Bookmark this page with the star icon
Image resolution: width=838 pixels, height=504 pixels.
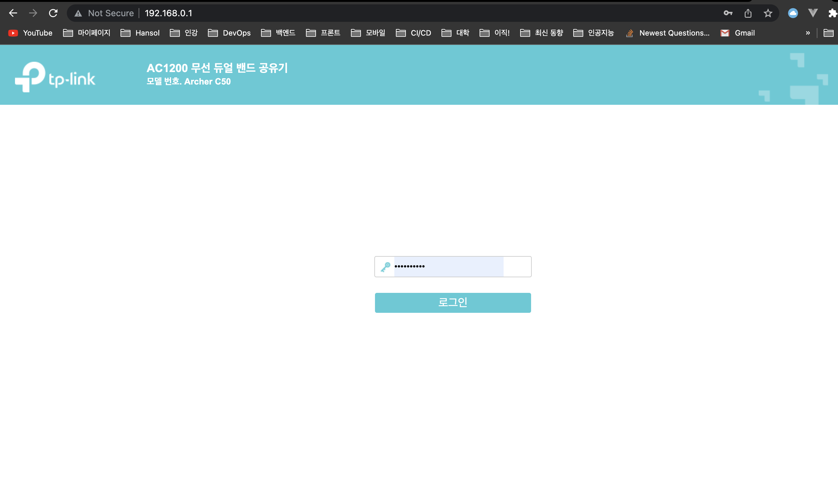pyautogui.click(x=768, y=13)
